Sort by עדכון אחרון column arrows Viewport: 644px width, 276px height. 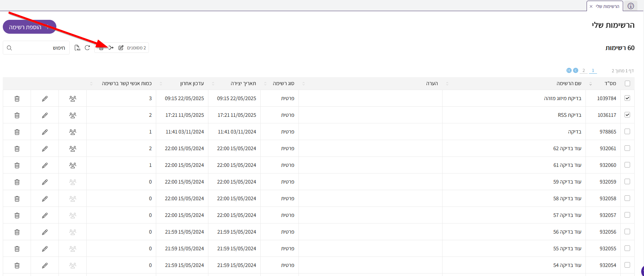pos(161,84)
